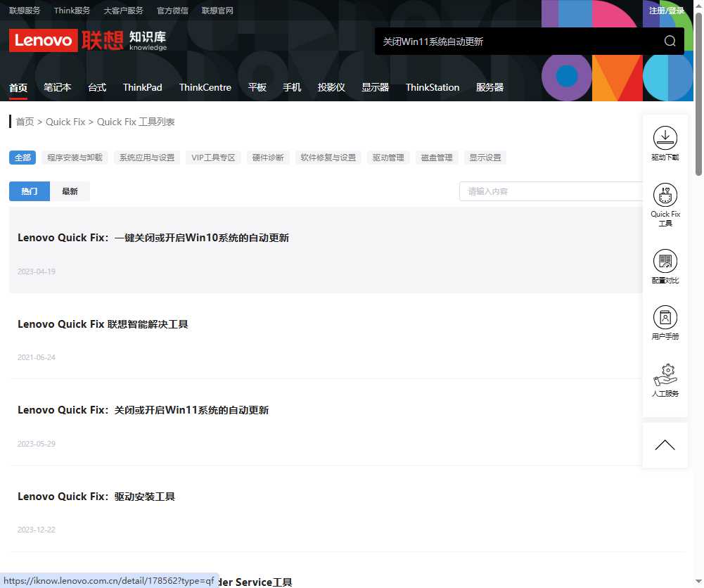Open the Win11 自动更新 Quick Fix article
The width and height of the screenshot is (704, 588).
click(143, 410)
